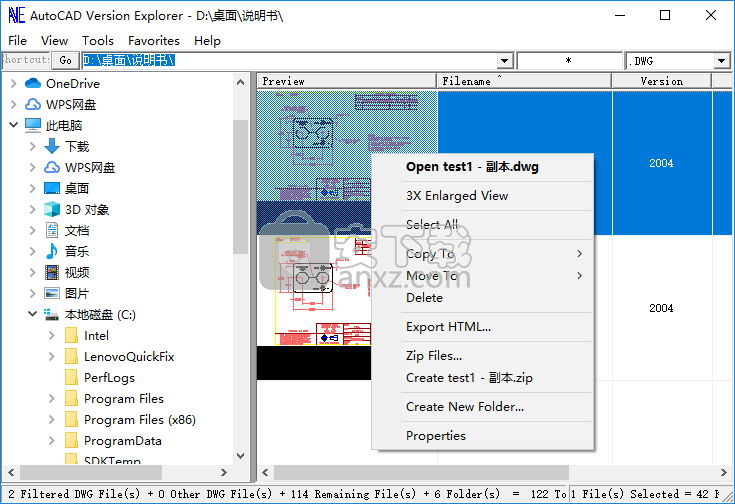Sort by the Version column header

point(661,81)
